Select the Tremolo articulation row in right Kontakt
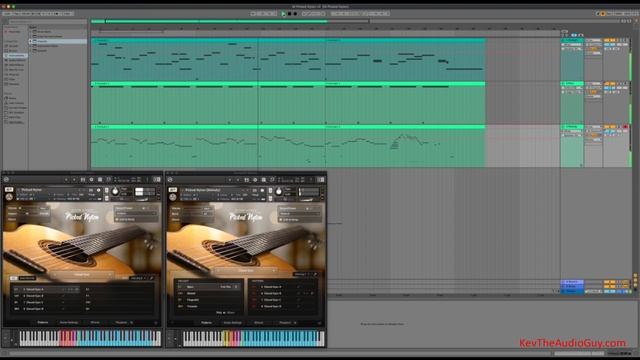 [209, 307]
